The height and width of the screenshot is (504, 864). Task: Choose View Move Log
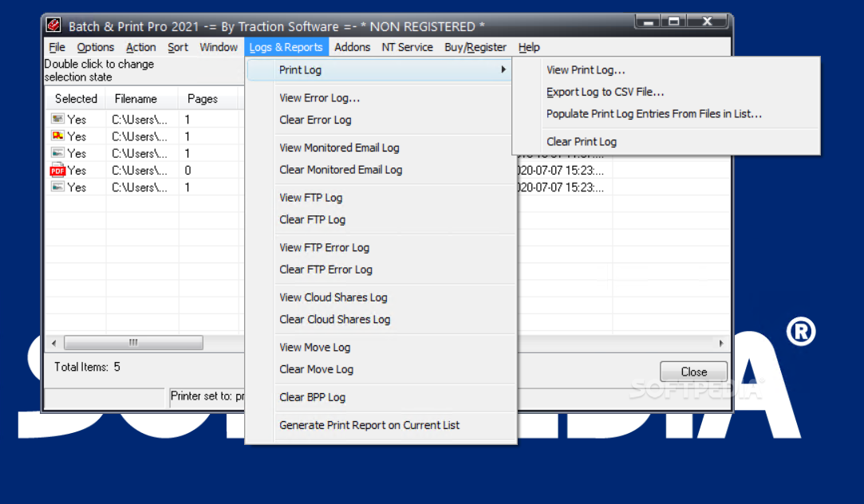tap(314, 348)
